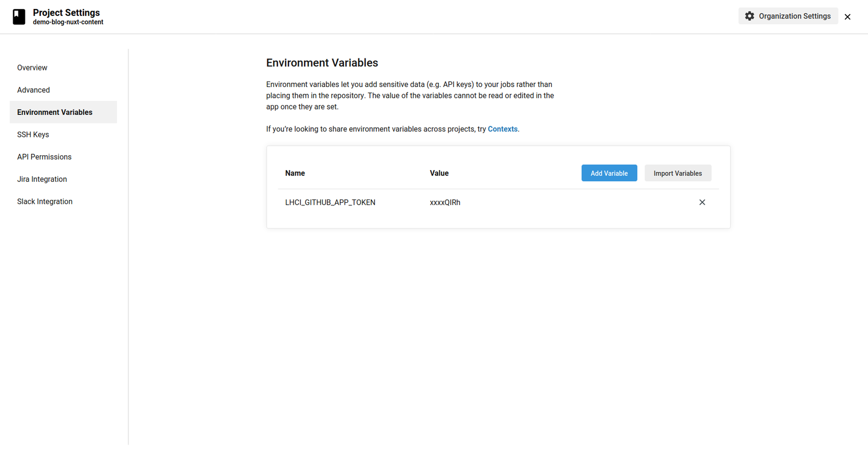Click the LHCI_GITHUB_APP_TOKEN name cell

[x=330, y=202]
